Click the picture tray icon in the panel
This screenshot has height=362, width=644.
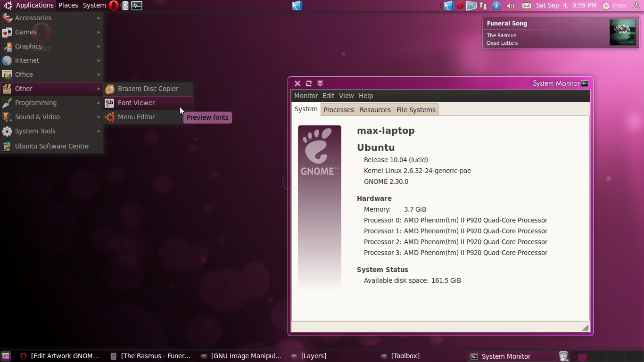471,6
